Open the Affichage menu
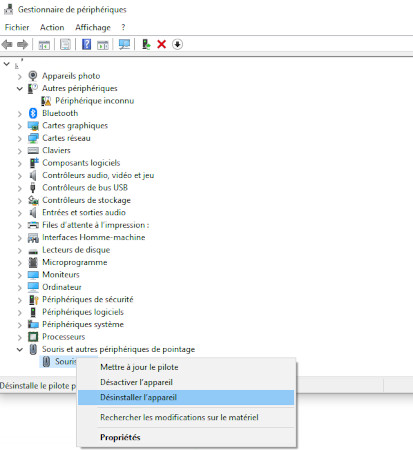This screenshot has height=450, width=413. (x=93, y=27)
